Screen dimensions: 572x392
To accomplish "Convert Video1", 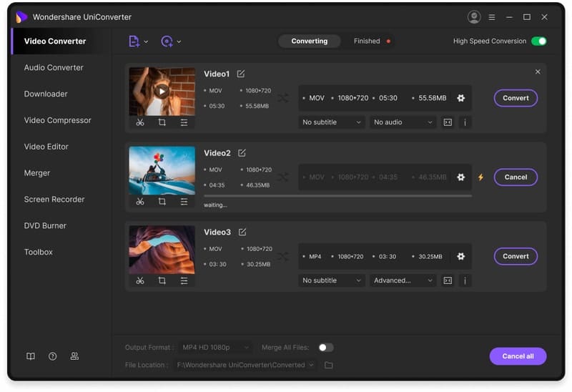I will point(516,98).
